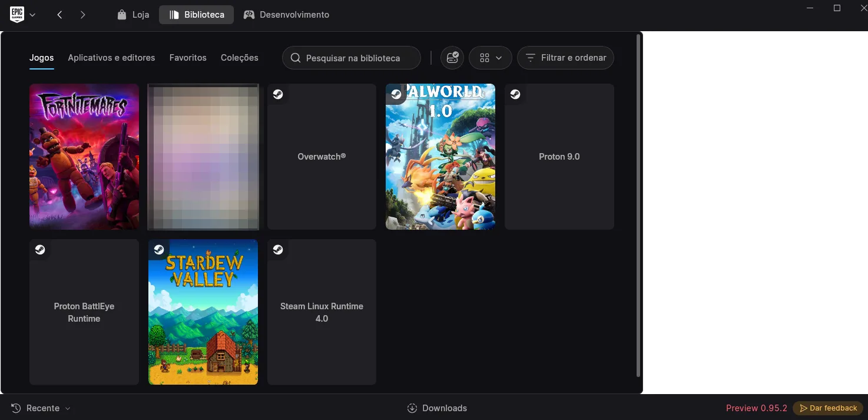Open the Fortnitemares game tile
The height and width of the screenshot is (420, 868).
click(x=84, y=157)
